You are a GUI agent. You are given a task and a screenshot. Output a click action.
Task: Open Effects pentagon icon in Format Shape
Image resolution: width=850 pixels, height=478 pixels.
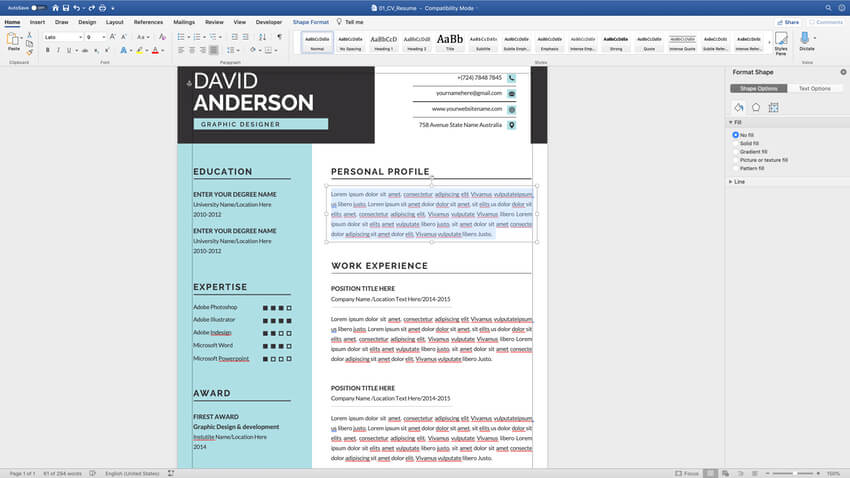coord(756,107)
